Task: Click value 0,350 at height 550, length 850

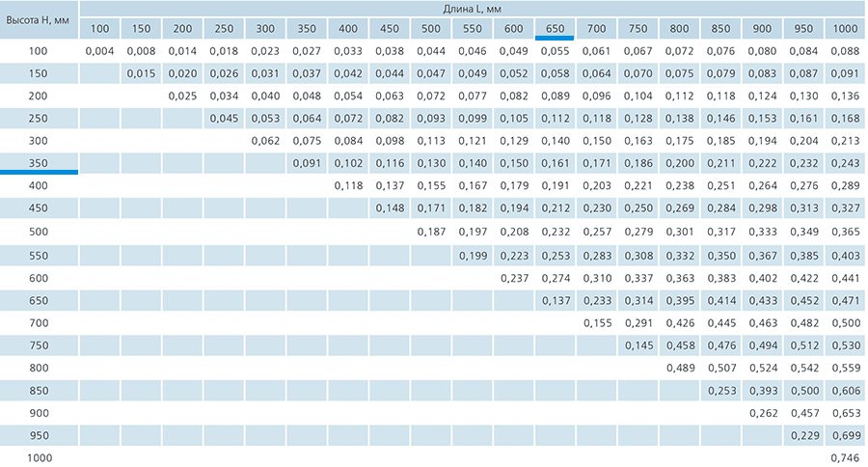Action: click(721, 256)
